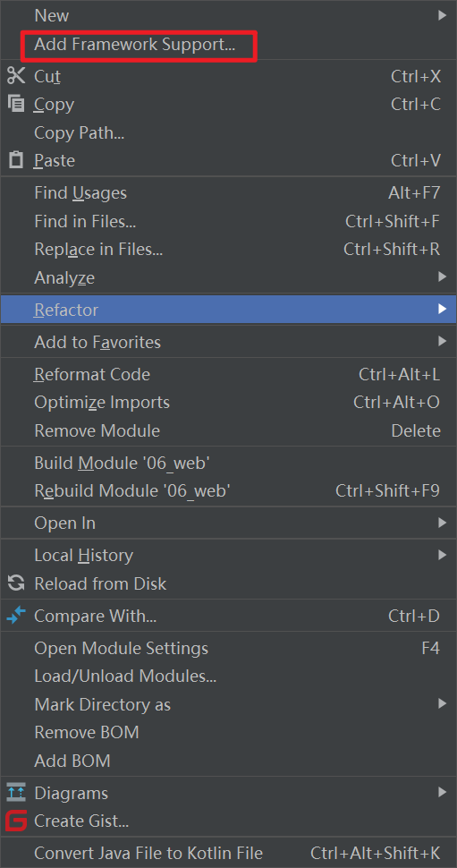The image size is (457, 868).
Task: Expand the Diagrams submenu arrow
Action: click(442, 793)
